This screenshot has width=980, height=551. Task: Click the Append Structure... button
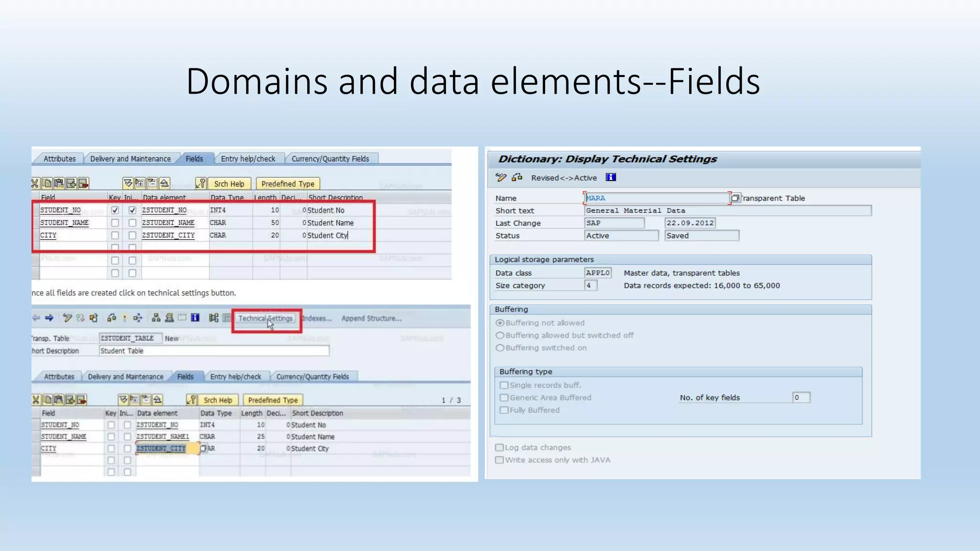[x=371, y=319]
